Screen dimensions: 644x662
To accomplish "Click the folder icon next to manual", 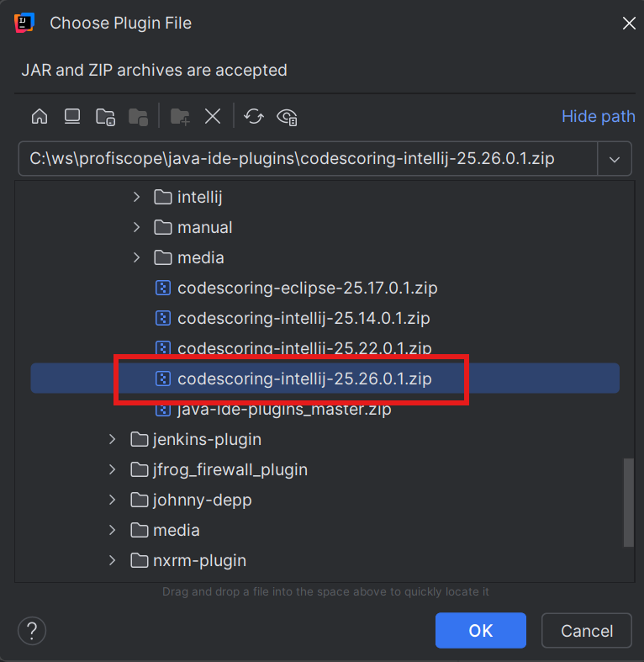I will (163, 227).
